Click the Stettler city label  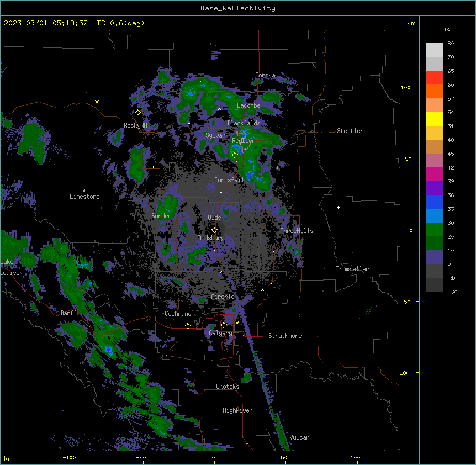click(x=350, y=131)
